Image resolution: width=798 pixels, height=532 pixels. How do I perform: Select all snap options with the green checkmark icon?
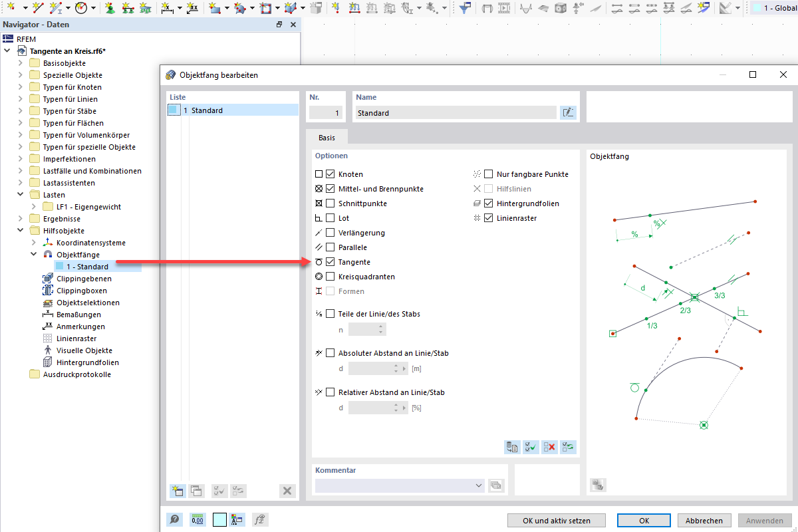[531, 447]
